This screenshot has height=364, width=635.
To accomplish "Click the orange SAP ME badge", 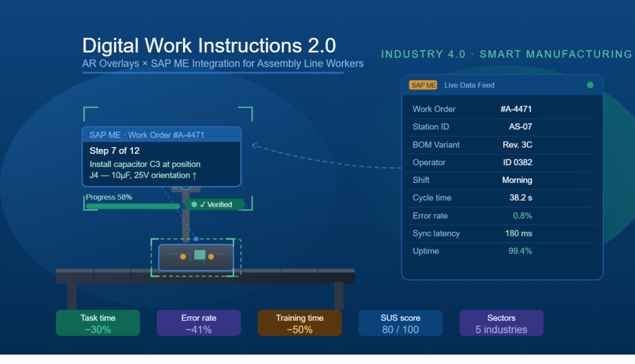I will click(x=423, y=85).
